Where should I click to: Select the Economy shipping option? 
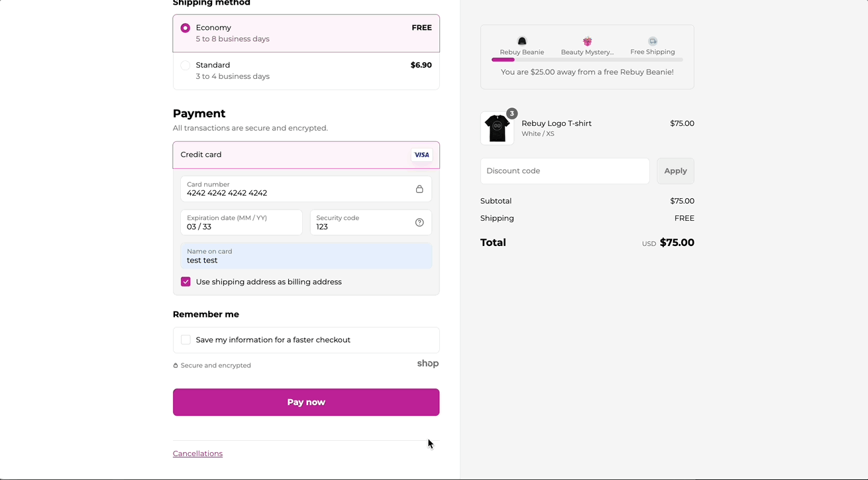(x=186, y=28)
